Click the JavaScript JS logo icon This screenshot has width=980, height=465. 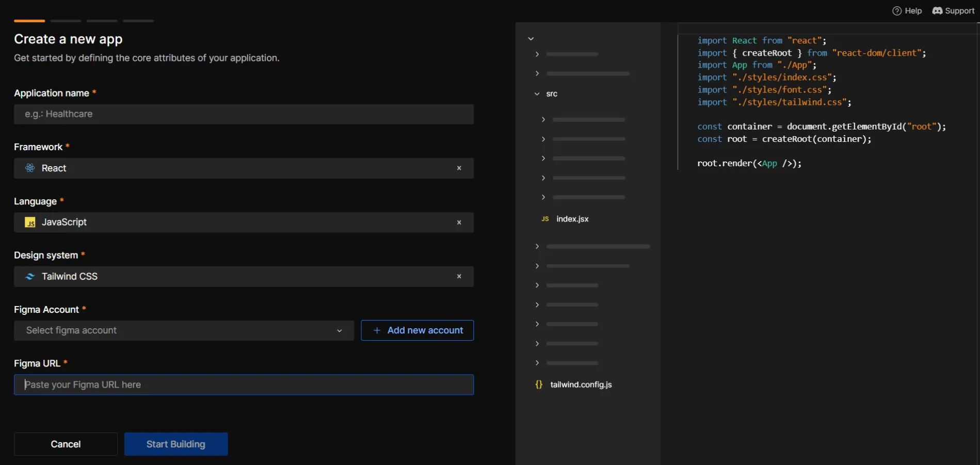(30, 222)
